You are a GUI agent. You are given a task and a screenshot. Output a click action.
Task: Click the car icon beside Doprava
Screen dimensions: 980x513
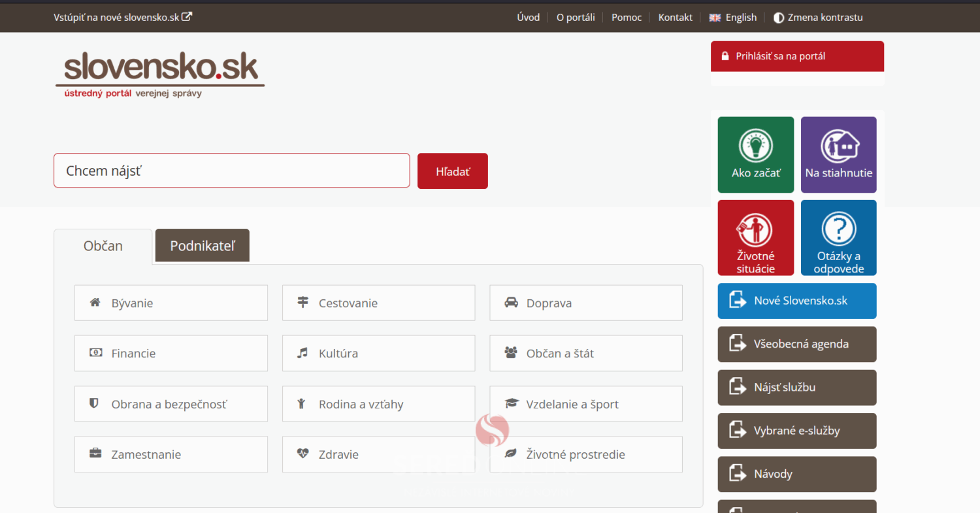tap(510, 303)
